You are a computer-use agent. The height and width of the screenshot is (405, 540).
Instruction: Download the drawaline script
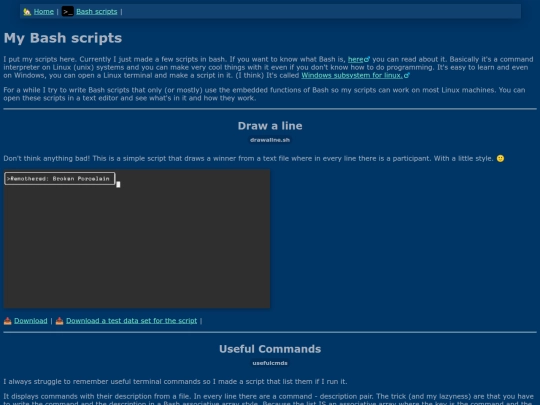[31, 321]
